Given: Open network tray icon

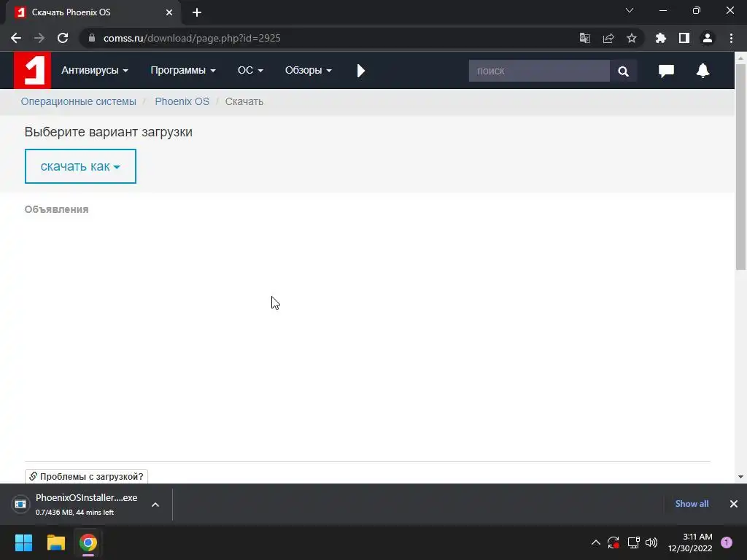Looking at the screenshot, I should [x=633, y=542].
